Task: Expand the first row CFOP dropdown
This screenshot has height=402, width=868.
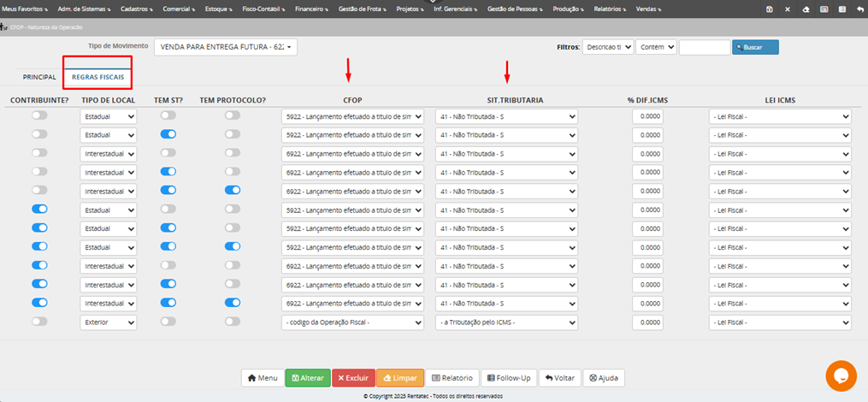Action: tap(352, 116)
